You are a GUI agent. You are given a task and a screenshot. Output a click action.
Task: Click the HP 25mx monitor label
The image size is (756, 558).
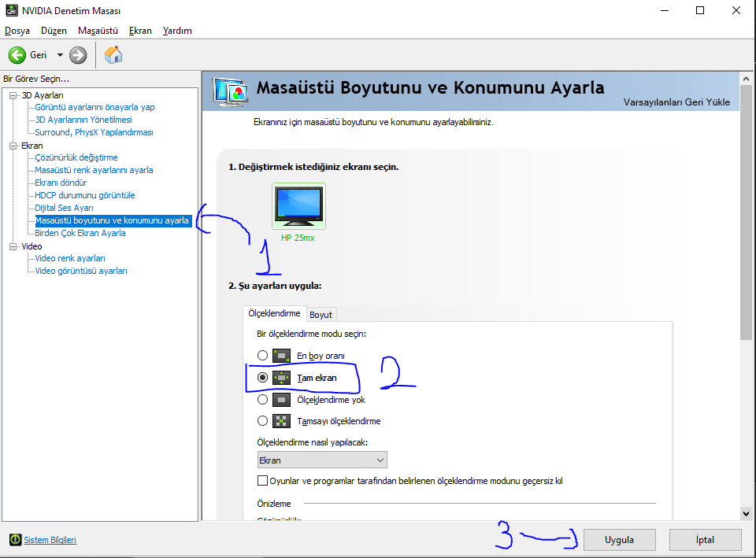[x=298, y=238]
